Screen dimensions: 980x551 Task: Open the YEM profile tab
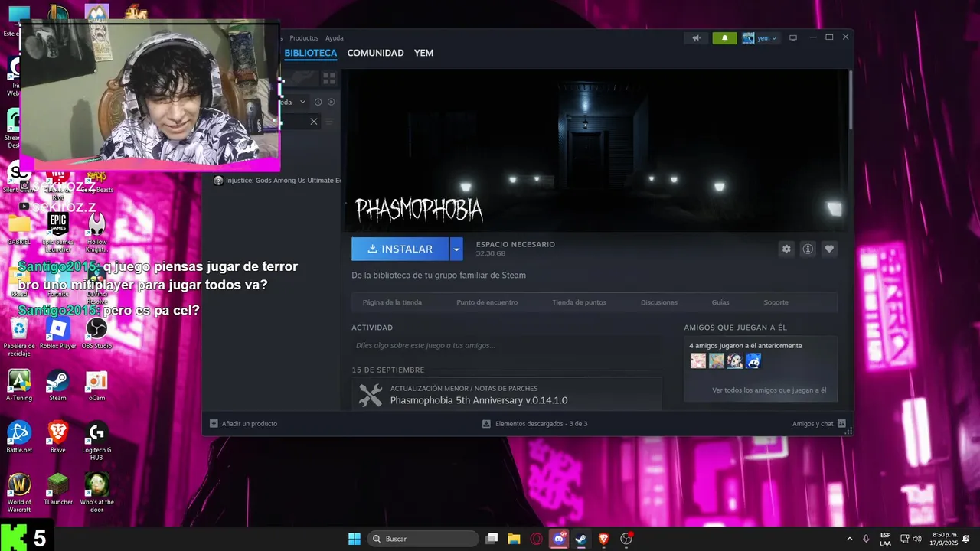pos(423,53)
